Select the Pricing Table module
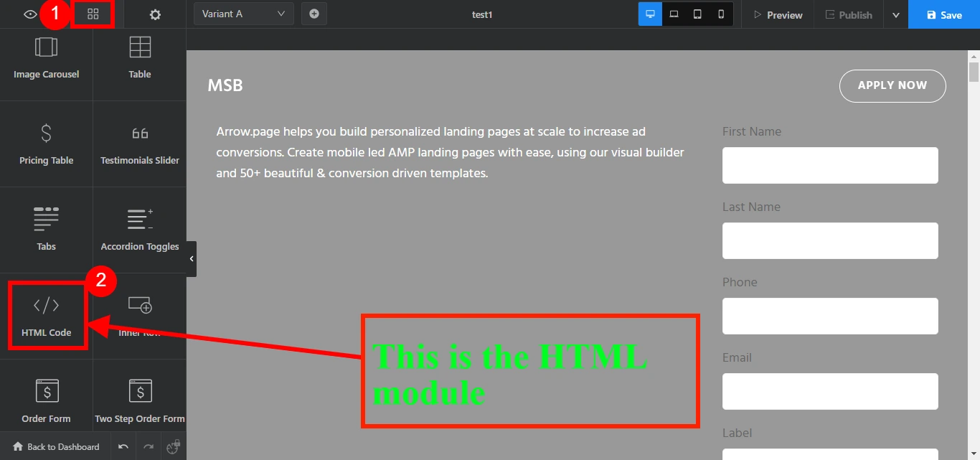Screen dimensions: 980x460 (x=47, y=144)
